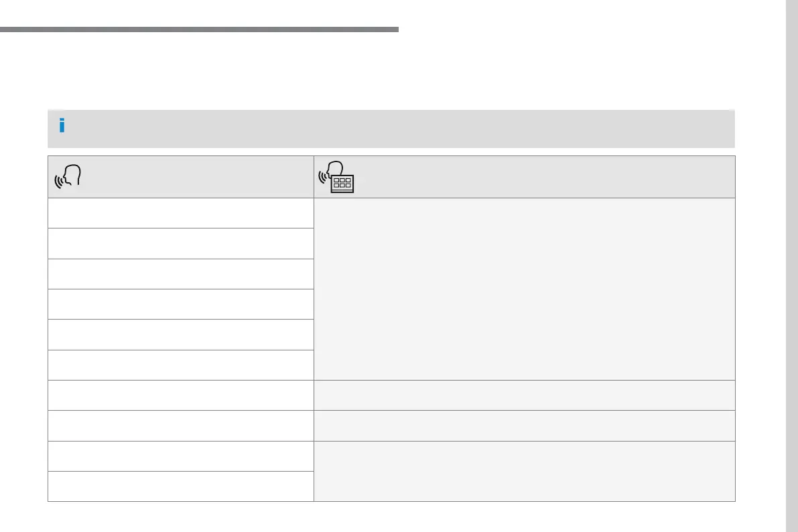The image size is (798, 532).
Task: Select the fourth empty left-column row
Action: point(181,304)
